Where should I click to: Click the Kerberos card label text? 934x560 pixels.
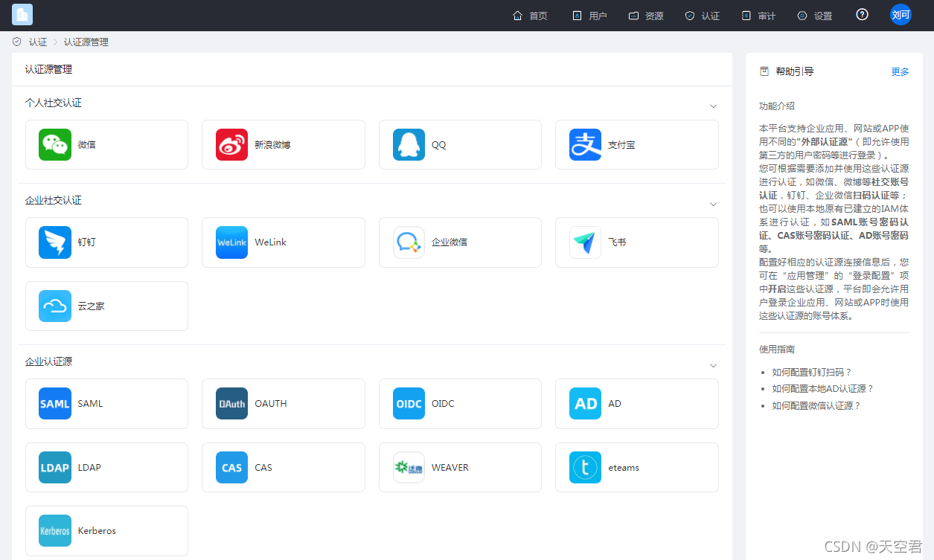[97, 531]
